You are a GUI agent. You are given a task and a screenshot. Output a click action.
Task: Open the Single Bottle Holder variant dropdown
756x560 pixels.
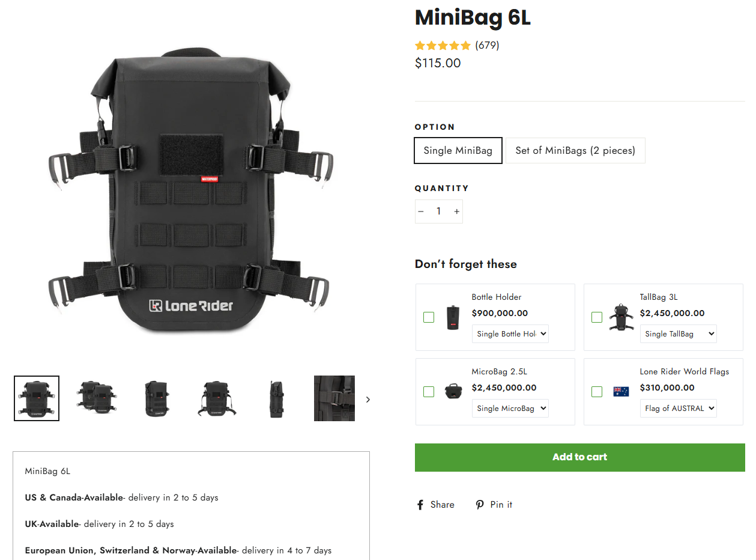pos(510,334)
